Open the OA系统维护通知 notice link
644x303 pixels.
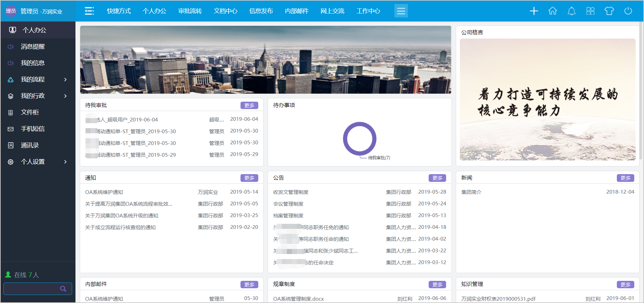tap(104, 192)
